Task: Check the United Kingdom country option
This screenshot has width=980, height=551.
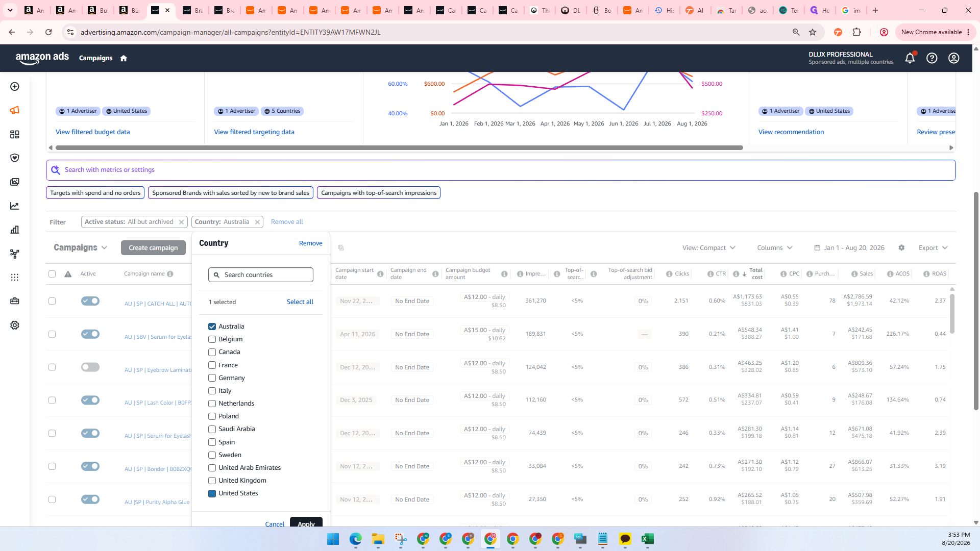Action: [x=212, y=481]
